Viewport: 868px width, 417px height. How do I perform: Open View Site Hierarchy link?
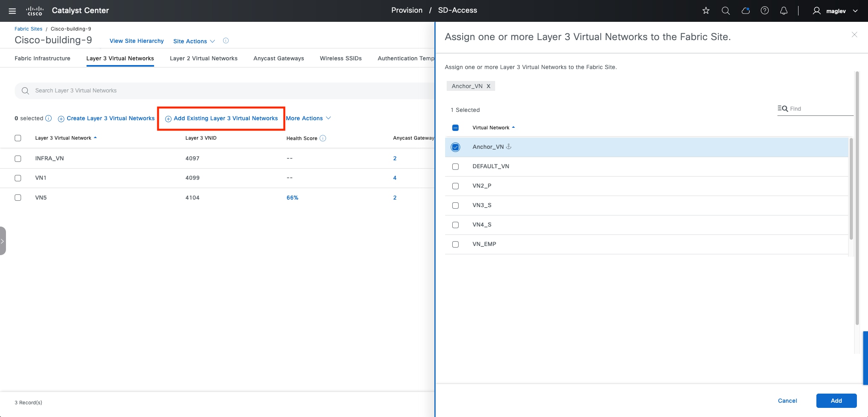tap(137, 41)
